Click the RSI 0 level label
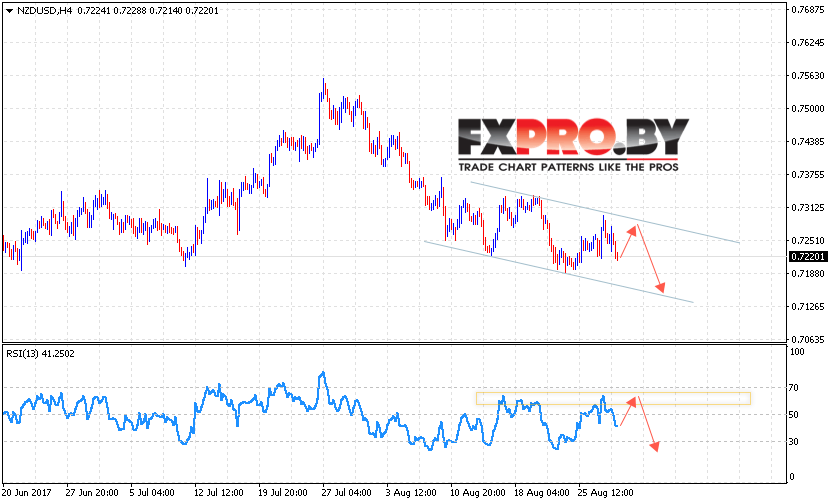The height and width of the screenshot is (504, 829). (791, 476)
